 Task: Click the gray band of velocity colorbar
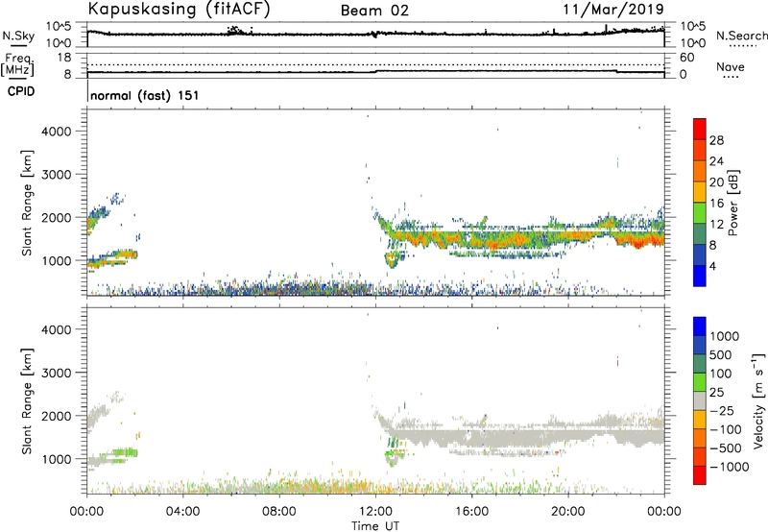point(700,400)
